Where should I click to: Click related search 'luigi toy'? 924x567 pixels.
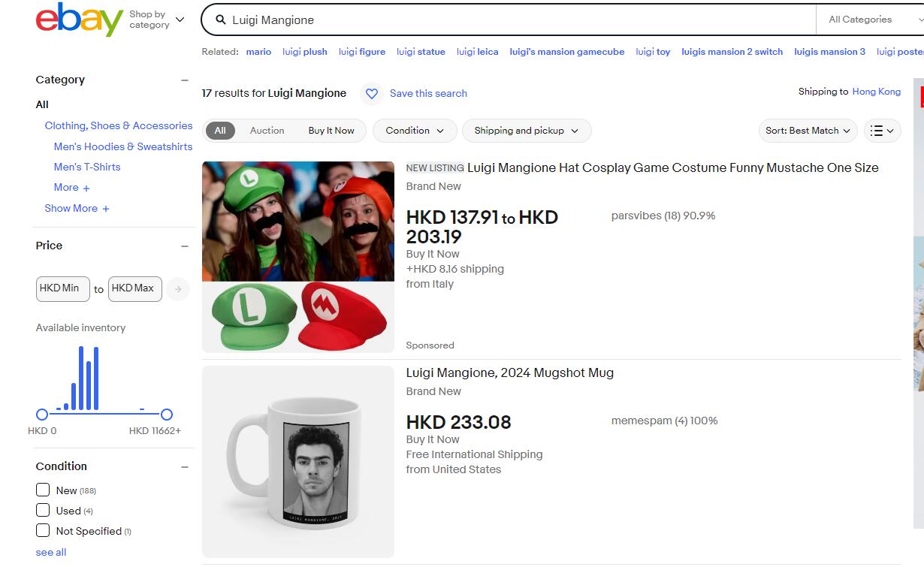[x=653, y=52]
